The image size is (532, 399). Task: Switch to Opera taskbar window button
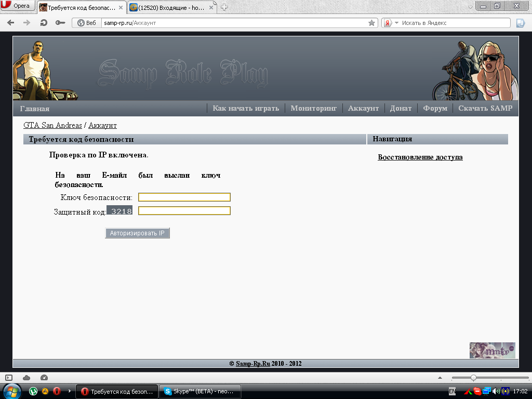click(x=117, y=392)
